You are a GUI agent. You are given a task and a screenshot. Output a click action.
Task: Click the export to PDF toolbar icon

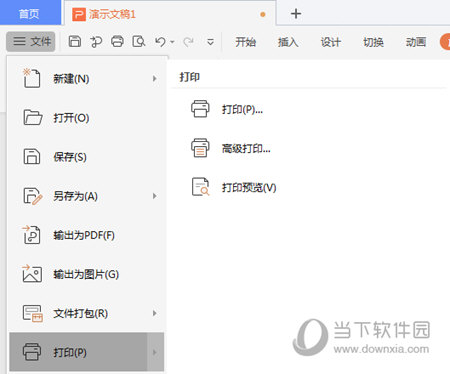(x=96, y=42)
